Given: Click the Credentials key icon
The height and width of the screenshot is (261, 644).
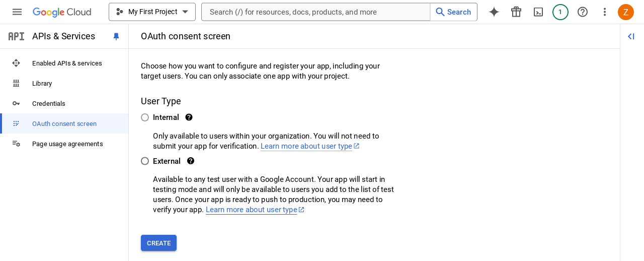Looking at the screenshot, I should coord(16,103).
